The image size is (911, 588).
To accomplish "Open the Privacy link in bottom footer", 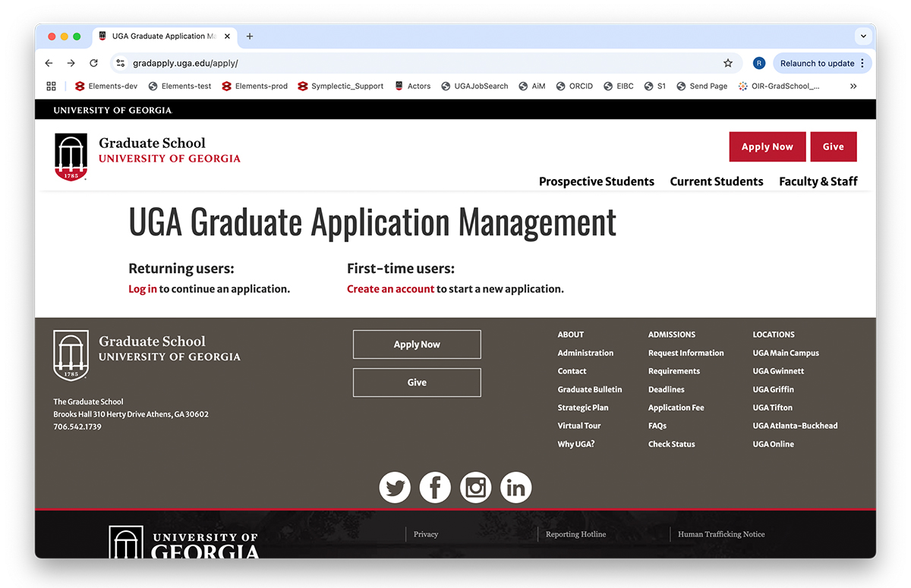I will (426, 534).
